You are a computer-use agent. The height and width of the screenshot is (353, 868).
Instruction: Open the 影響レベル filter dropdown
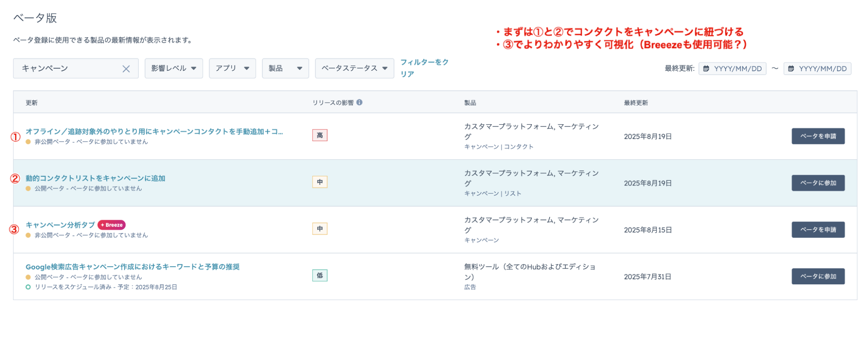(x=174, y=68)
